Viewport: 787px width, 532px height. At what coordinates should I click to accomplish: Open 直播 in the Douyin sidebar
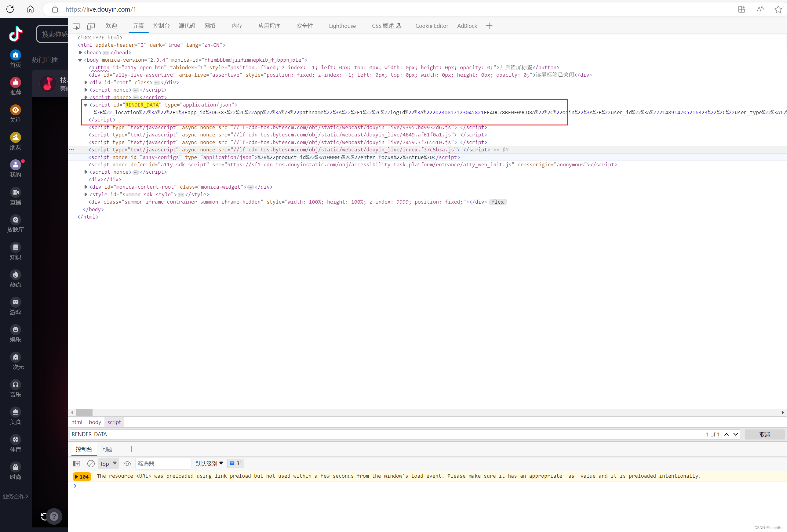16,196
